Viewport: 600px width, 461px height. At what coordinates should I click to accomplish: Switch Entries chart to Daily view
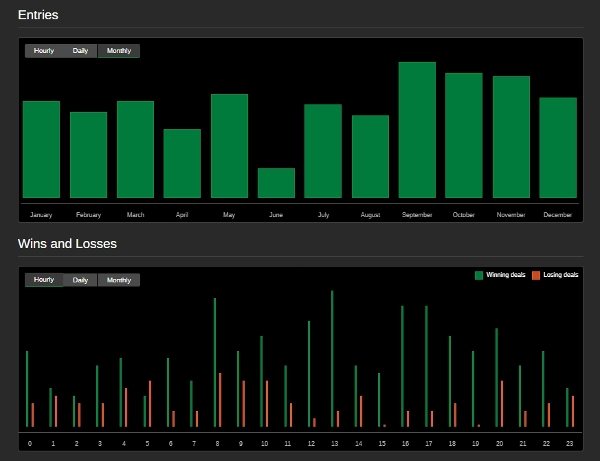click(80, 51)
